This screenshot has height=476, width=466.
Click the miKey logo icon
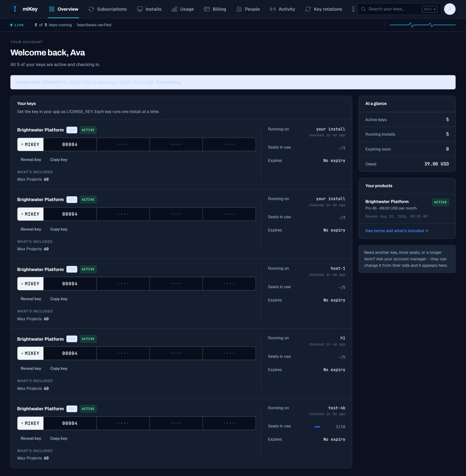click(15, 9)
